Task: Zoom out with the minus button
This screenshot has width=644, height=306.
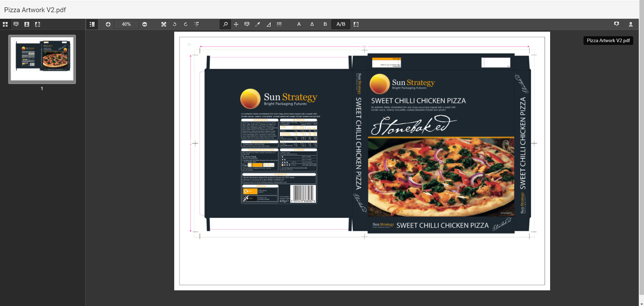Action: coord(145,24)
